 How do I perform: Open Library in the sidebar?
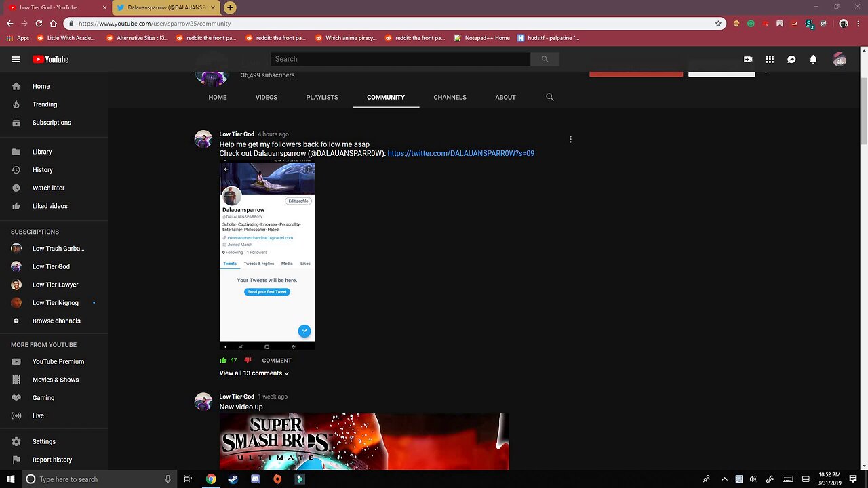pyautogui.click(x=54, y=152)
